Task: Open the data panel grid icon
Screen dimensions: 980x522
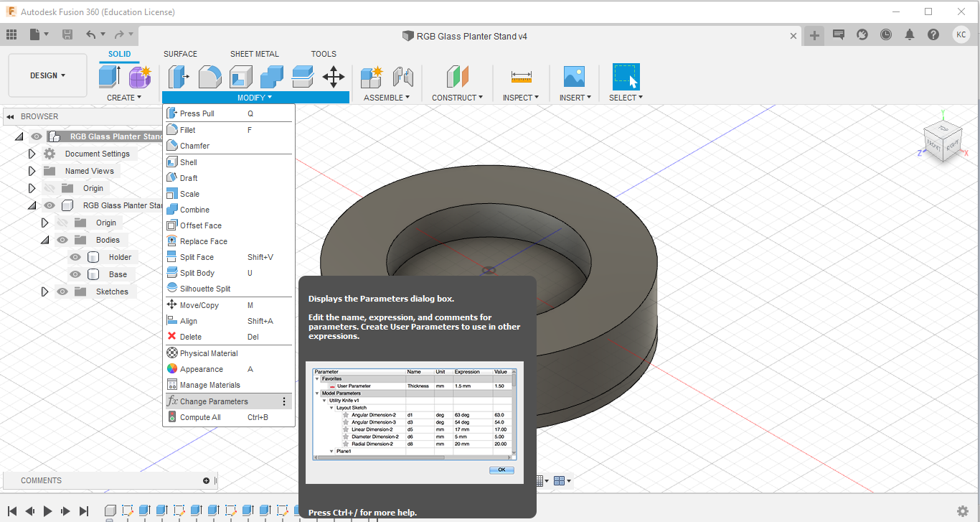Action: click(11, 34)
